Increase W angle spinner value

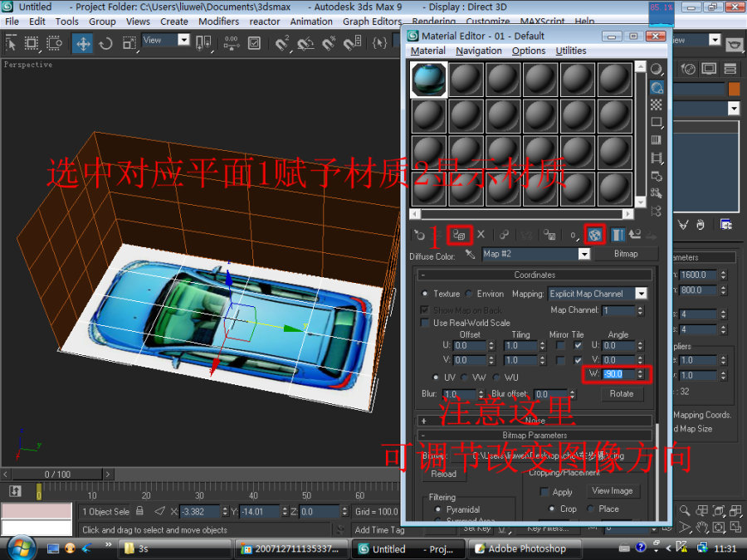pyautogui.click(x=640, y=371)
